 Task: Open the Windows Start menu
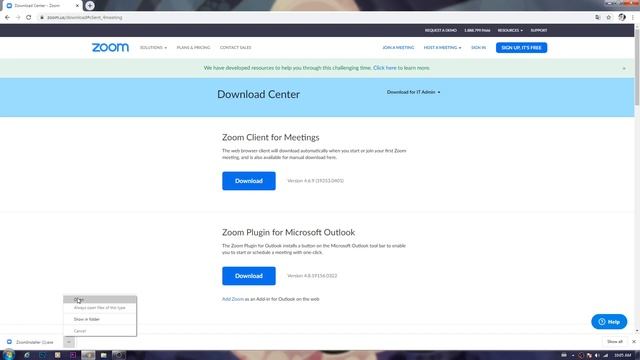[x=8, y=355]
